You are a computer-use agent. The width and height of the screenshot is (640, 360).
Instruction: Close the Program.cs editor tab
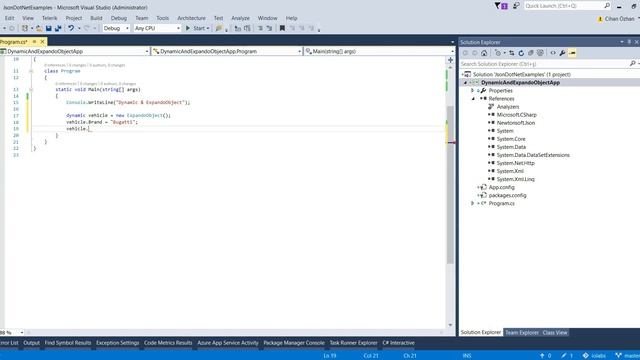(42, 42)
